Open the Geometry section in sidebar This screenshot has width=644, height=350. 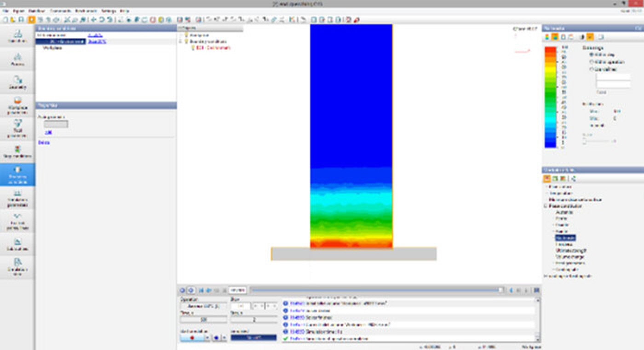click(x=17, y=82)
